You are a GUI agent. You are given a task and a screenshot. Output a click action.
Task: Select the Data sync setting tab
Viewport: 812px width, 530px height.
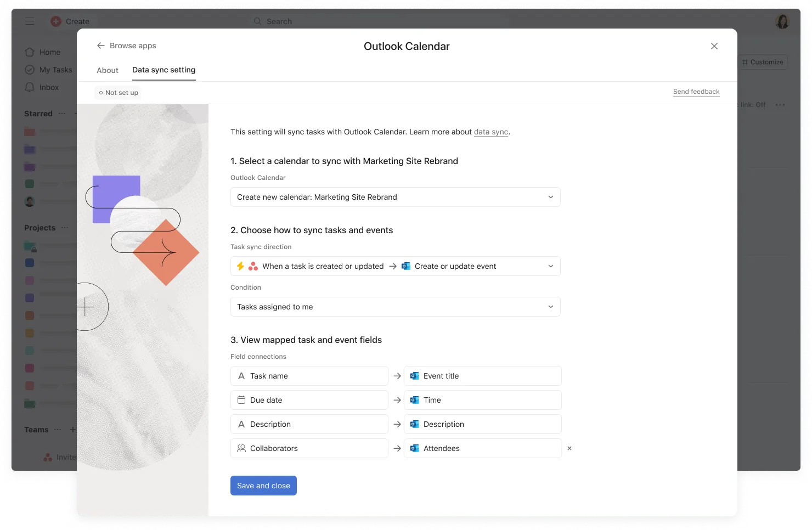(163, 70)
